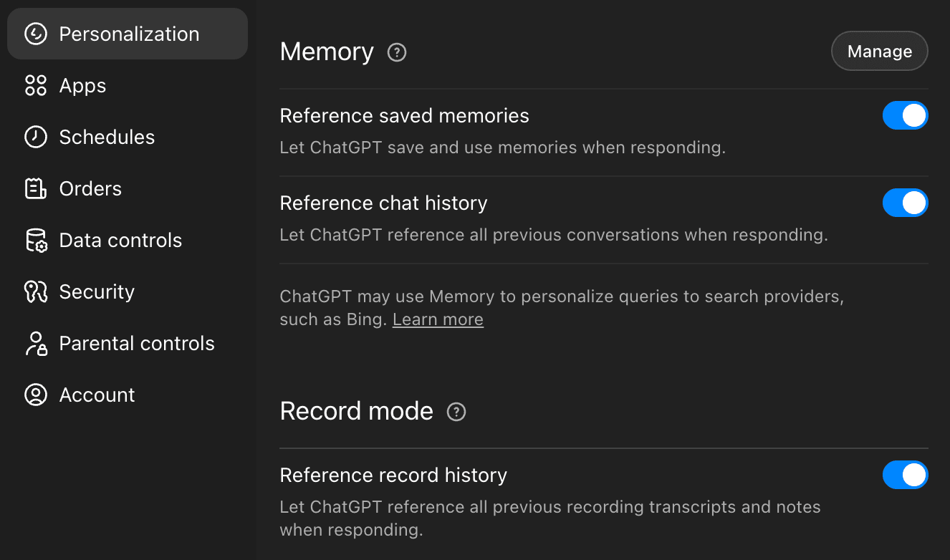Click the Personalization clock icon
This screenshot has width=950, height=560.
(36, 34)
